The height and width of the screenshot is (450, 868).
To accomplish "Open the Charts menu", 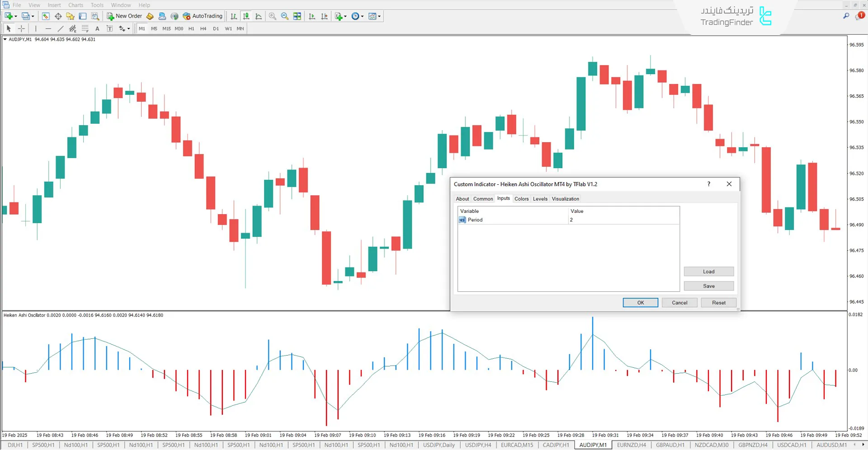I will pyautogui.click(x=75, y=5).
